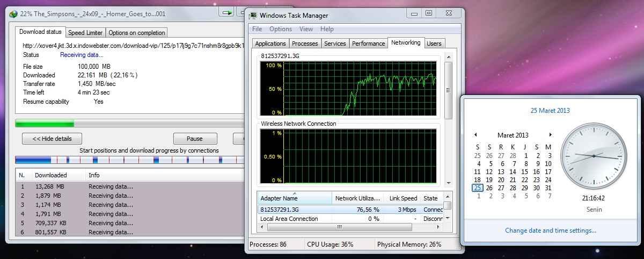Switch to the Processes tab

pos(305,44)
